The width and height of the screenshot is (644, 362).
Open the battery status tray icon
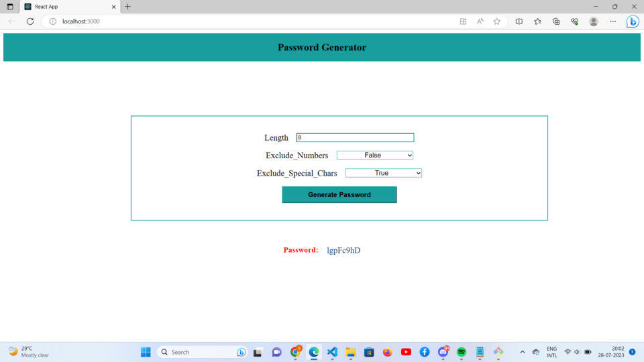coord(588,352)
